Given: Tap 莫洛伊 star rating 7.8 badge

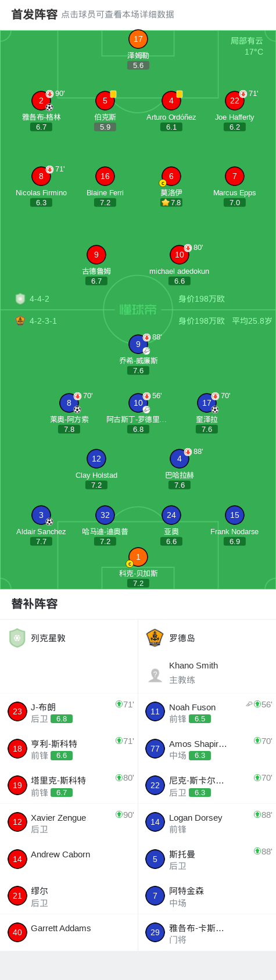Looking at the screenshot, I should tap(171, 203).
